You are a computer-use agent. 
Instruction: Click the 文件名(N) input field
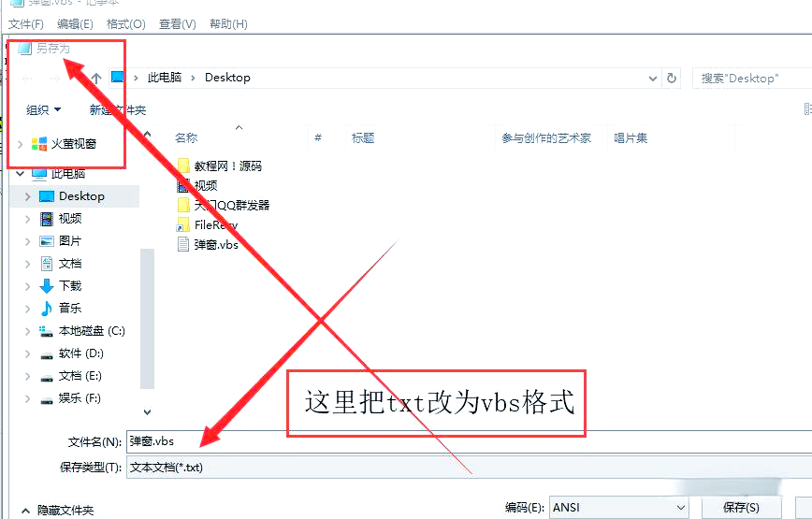[x=470, y=441]
